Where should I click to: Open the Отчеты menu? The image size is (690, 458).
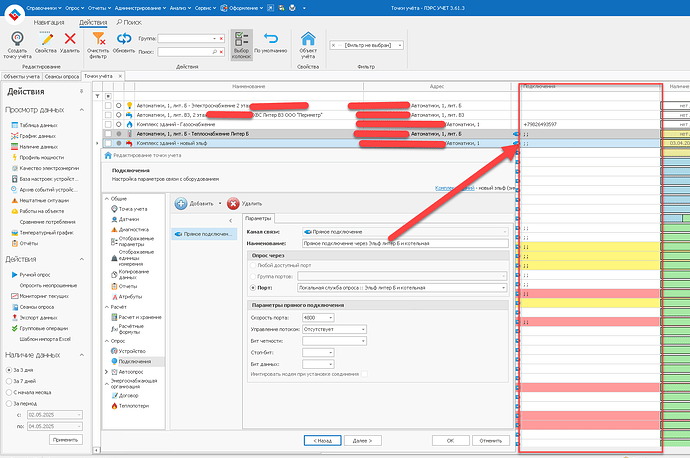pos(99,8)
